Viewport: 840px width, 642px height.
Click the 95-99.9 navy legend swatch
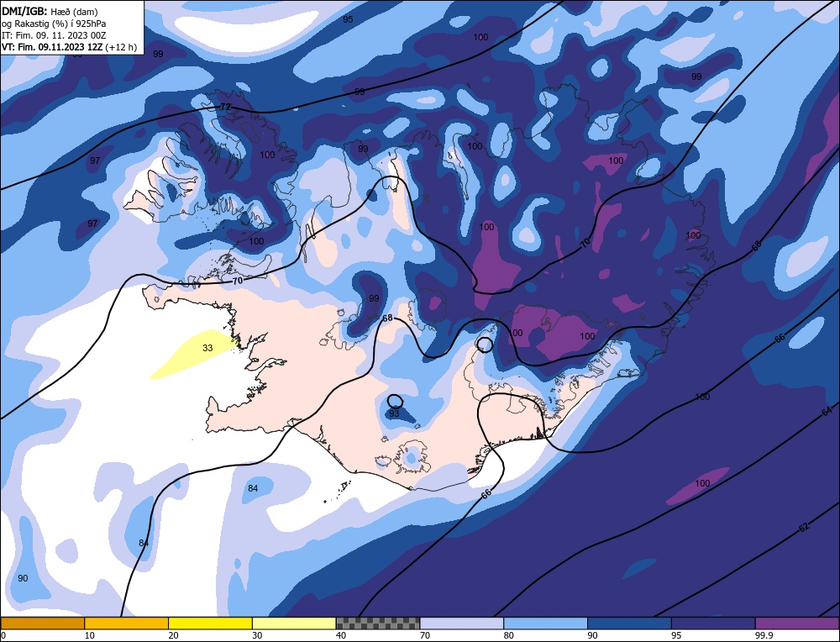click(x=713, y=623)
